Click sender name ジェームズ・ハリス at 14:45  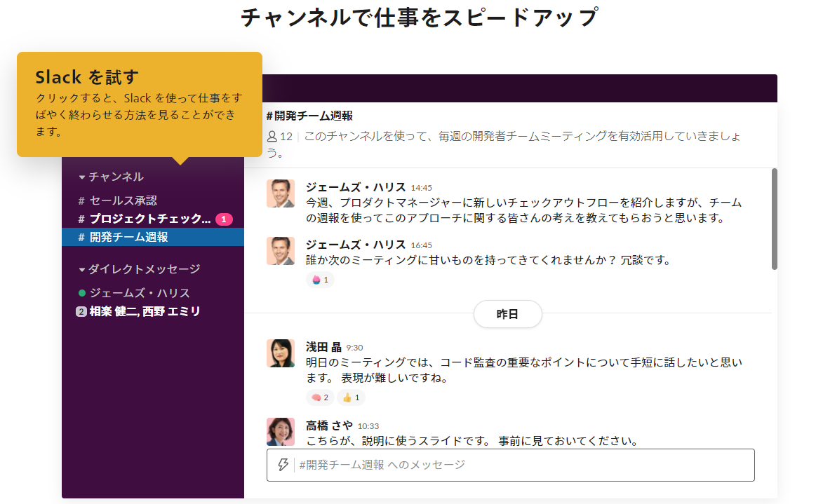click(356, 187)
